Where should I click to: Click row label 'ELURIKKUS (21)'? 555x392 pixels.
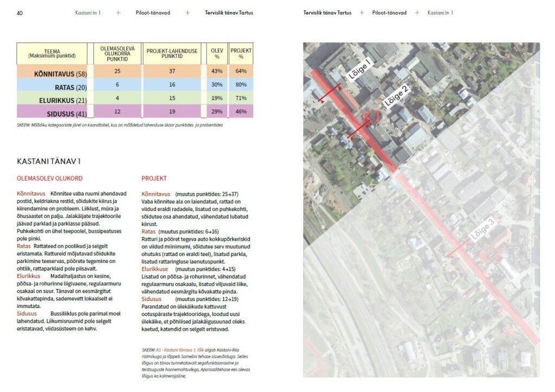63,100
